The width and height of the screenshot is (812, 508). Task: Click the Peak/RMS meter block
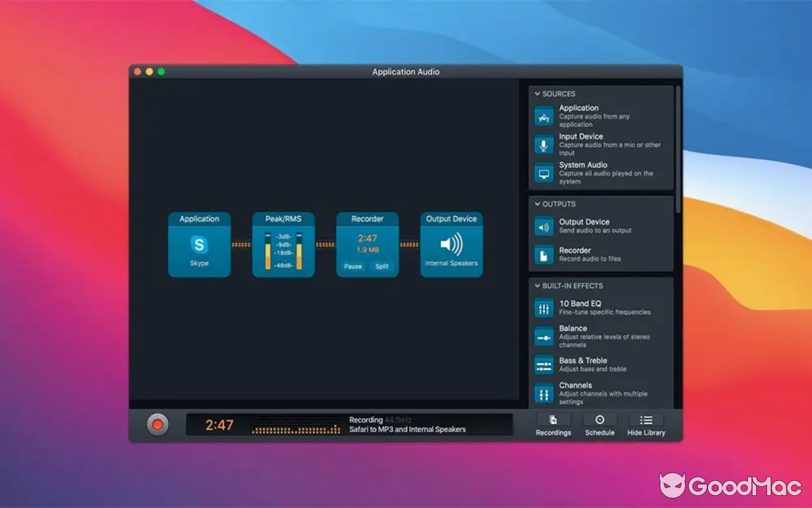click(283, 244)
